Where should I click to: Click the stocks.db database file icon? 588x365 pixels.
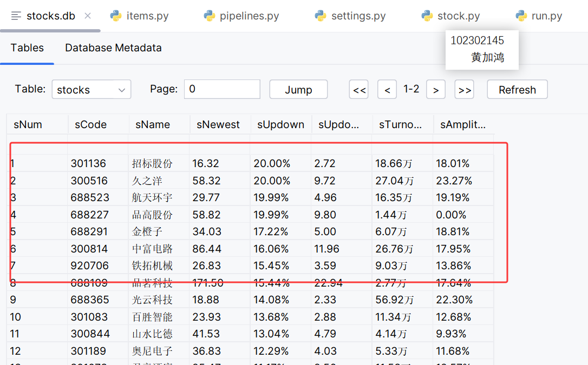click(x=17, y=16)
